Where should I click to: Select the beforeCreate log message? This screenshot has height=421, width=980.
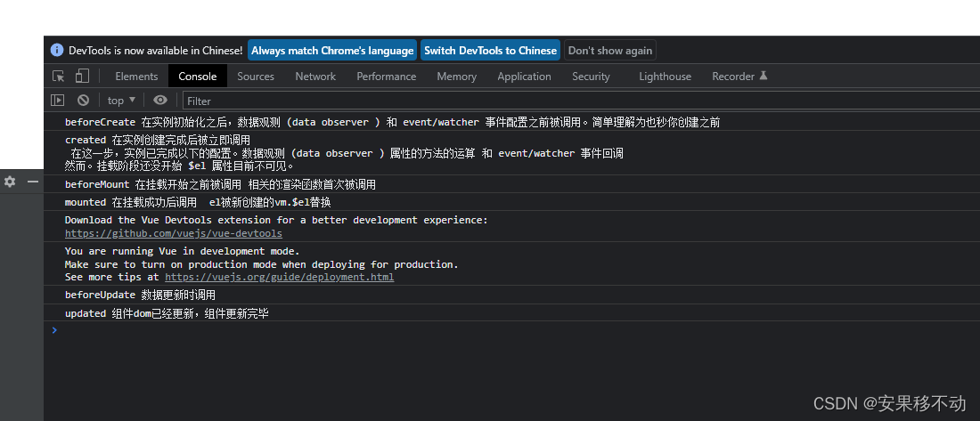point(393,123)
